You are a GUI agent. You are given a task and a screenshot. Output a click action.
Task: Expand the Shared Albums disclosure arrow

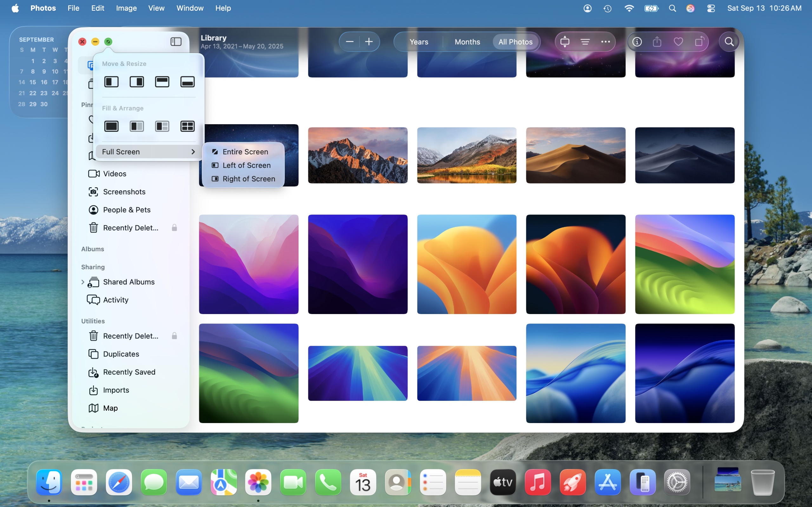pos(82,282)
